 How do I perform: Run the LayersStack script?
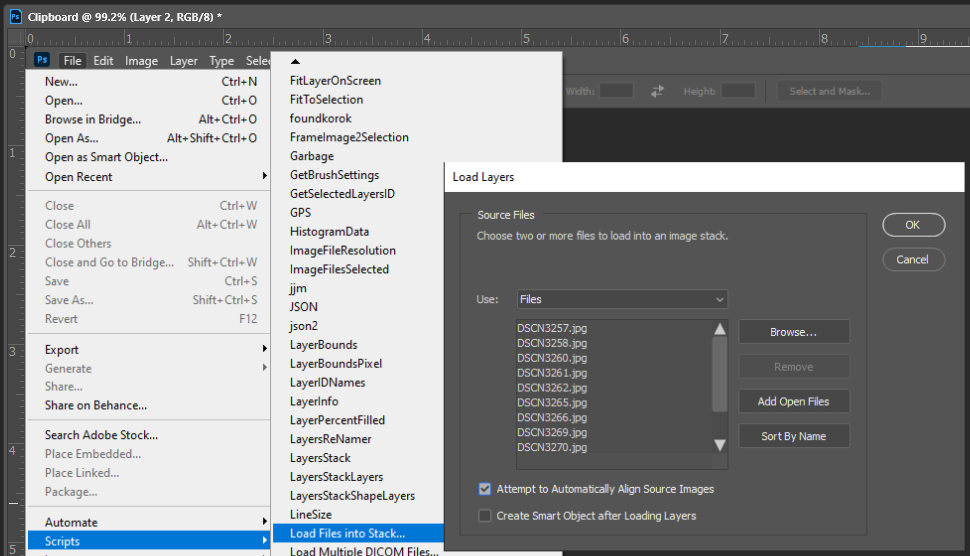tap(320, 458)
